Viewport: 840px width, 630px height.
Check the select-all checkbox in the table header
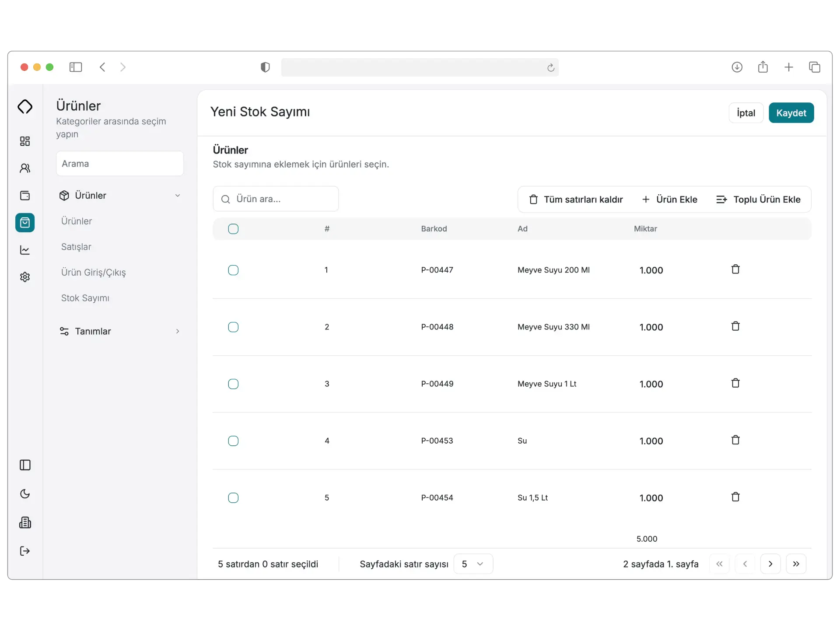point(233,229)
